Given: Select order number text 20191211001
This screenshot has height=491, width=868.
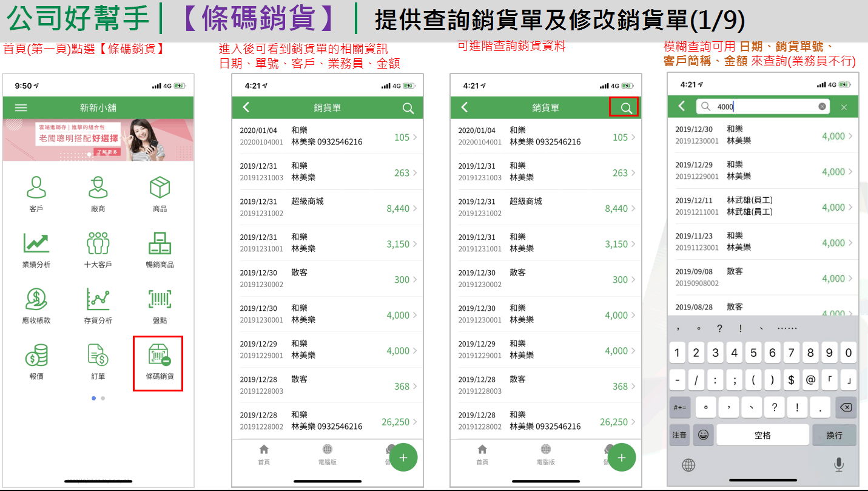Looking at the screenshot, I should 697,212.
